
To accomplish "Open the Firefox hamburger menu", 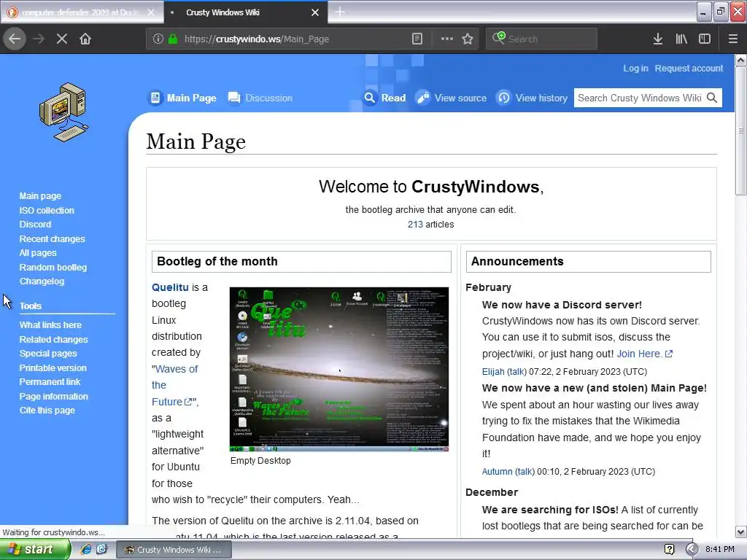I will click(x=733, y=39).
